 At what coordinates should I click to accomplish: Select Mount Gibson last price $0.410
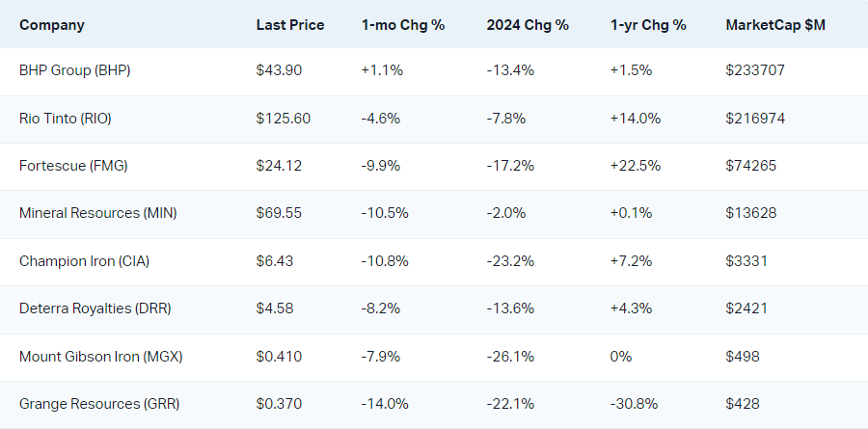click(x=279, y=357)
